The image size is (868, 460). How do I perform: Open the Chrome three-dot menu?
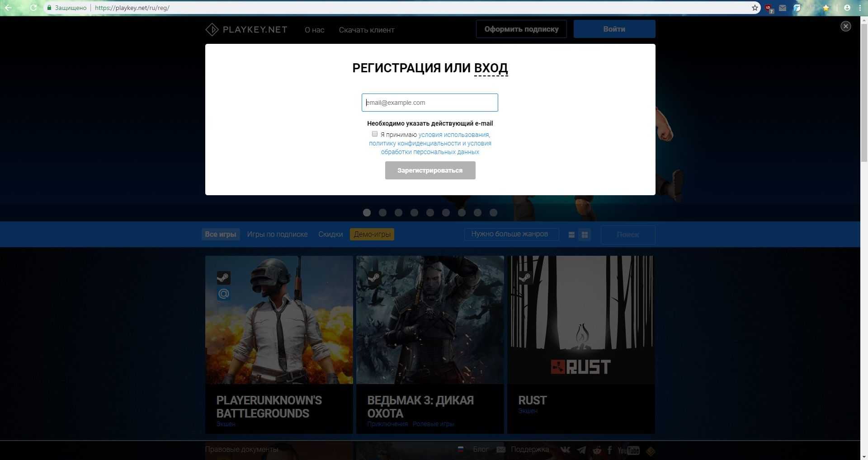(x=859, y=8)
